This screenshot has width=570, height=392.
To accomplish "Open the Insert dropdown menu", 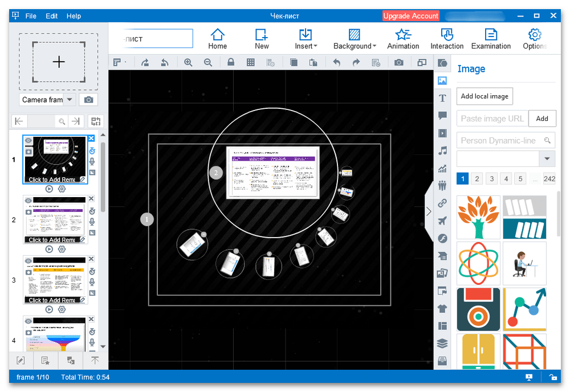I will point(306,38).
